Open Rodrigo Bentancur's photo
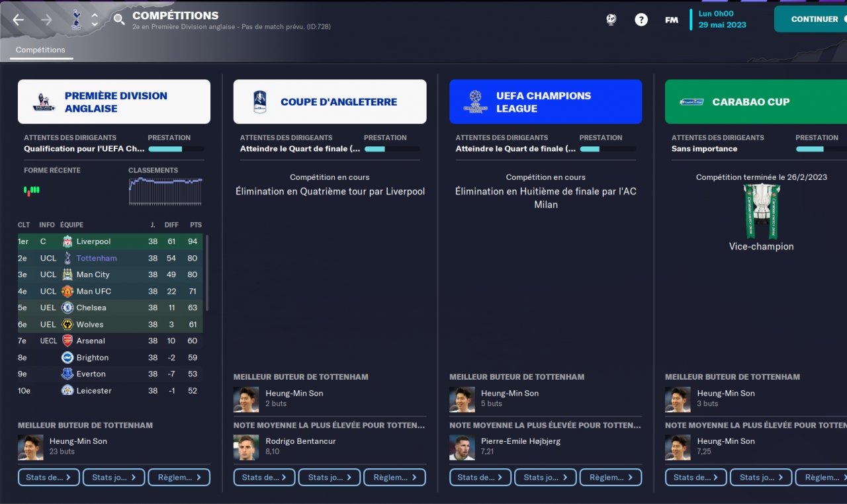The height and width of the screenshot is (504, 847). tap(246, 448)
